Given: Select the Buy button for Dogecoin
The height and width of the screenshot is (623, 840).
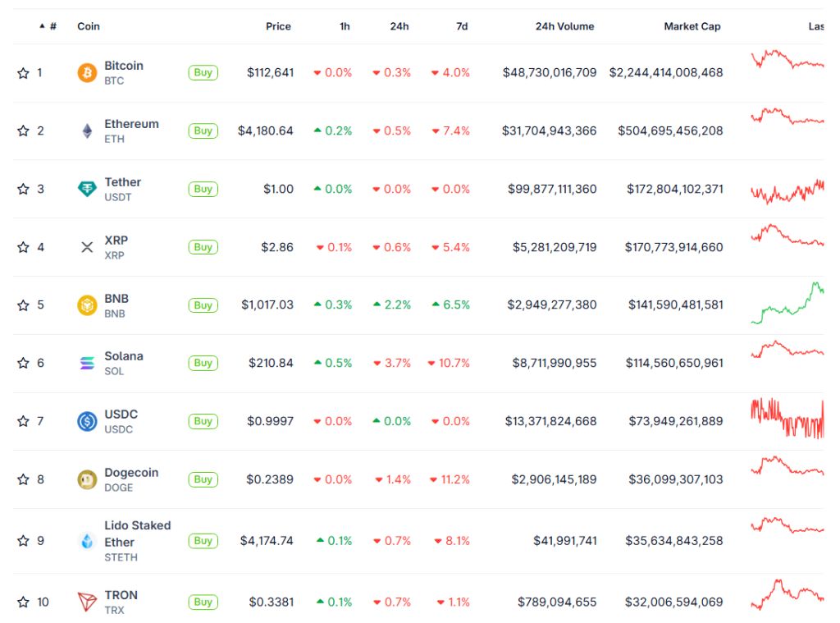Looking at the screenshot, I should [203, 479].
